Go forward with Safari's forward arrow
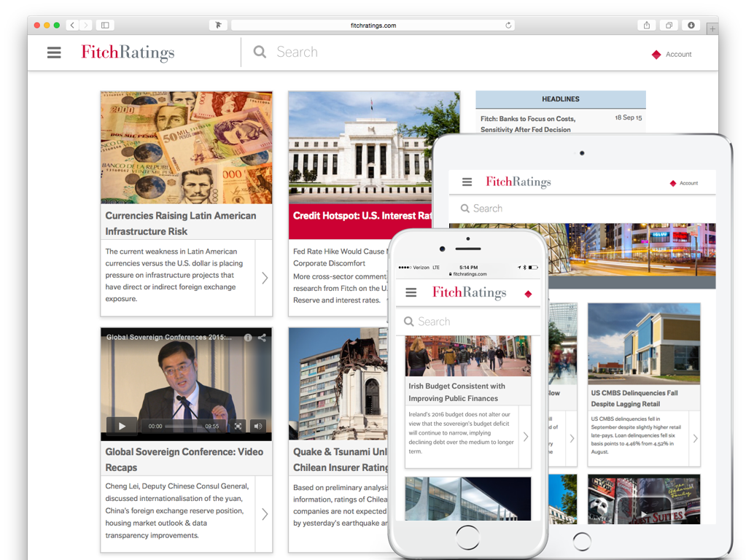The image size is (746, 560). coord(85,26)
